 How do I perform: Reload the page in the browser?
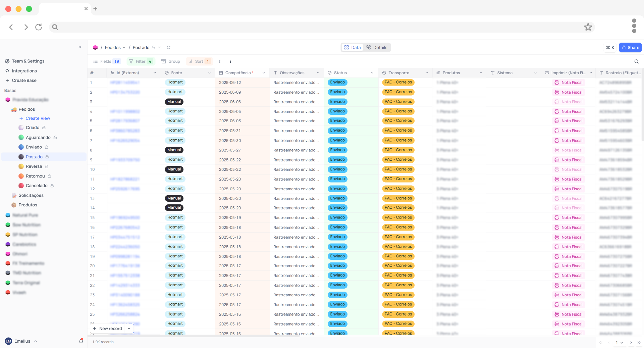coord(39,27)
